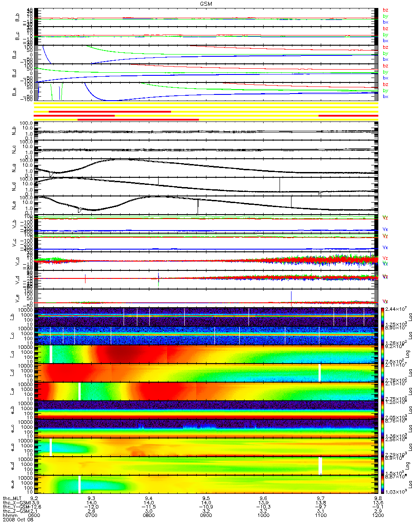
Task: Click the white data gap in panel i_e
Action: [x=79, y=391]
